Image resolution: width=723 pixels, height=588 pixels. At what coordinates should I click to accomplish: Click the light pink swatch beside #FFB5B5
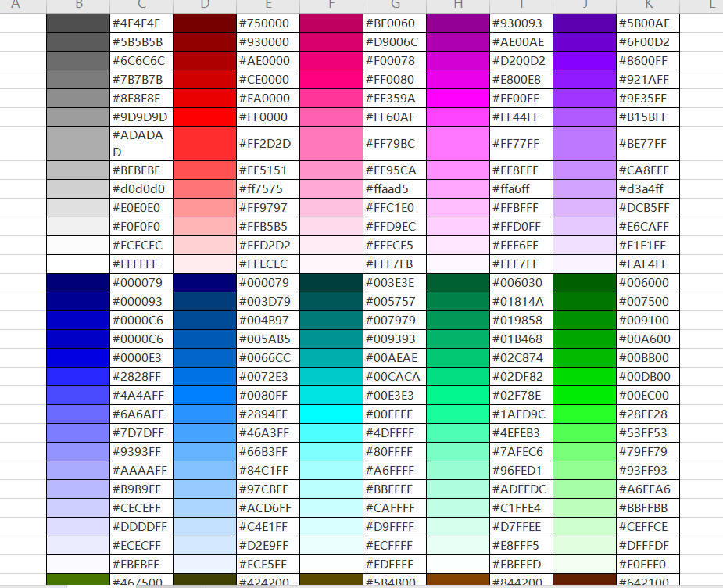[x=205, y=227]
